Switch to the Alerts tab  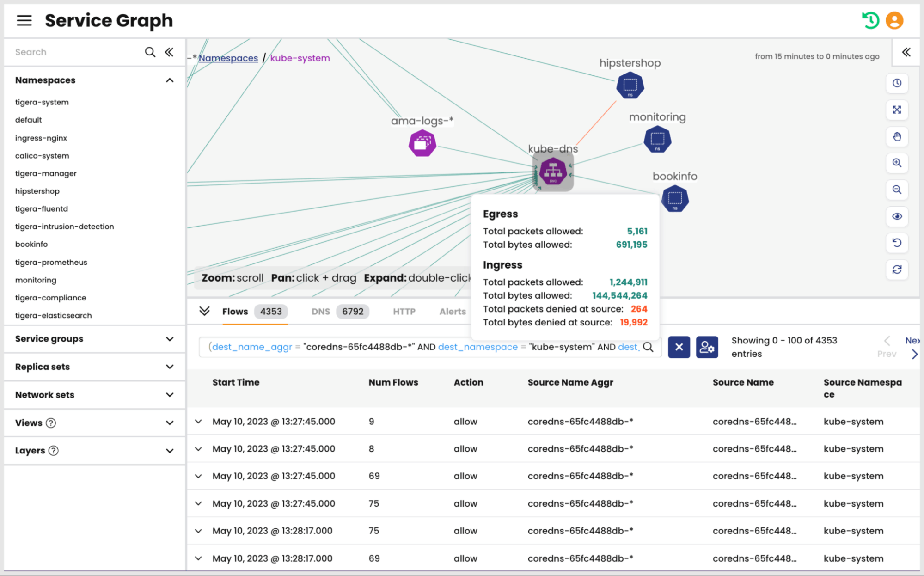coord(453,312)
